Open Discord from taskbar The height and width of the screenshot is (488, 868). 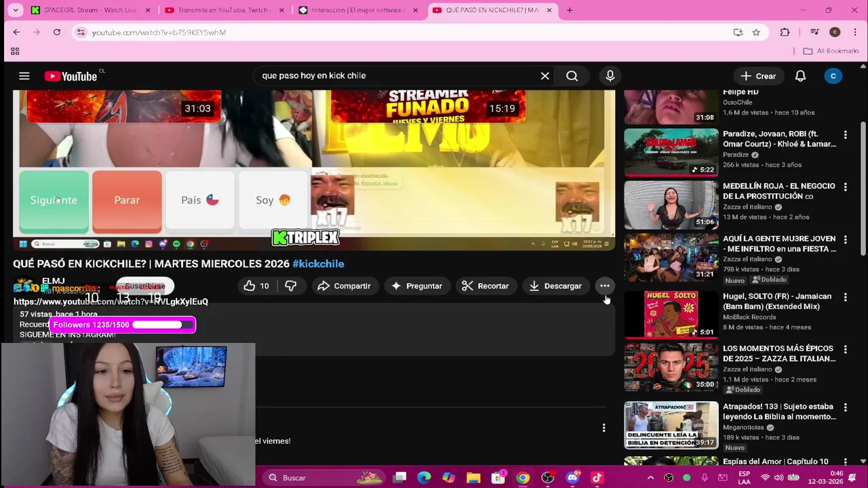(572, 478)
